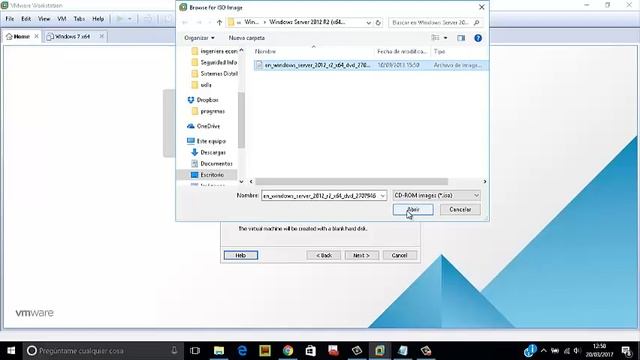640x360 pixels.
Task: Open the VMware Edit menu
Action: (x=26, y=19)
